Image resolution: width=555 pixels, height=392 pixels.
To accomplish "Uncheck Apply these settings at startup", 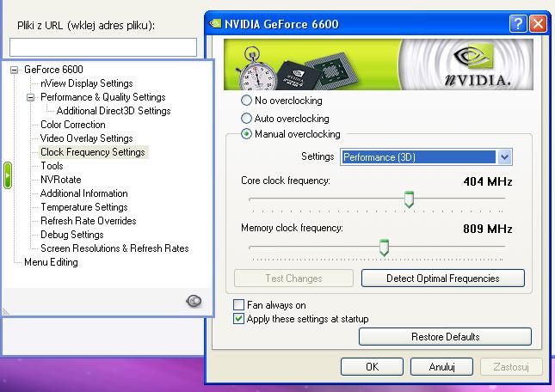I will [238, 318].
